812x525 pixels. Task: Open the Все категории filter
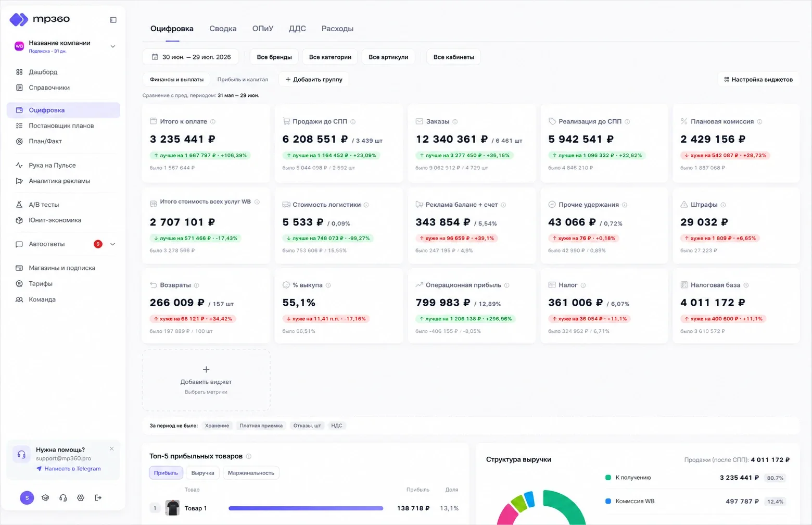click(330, 57)
